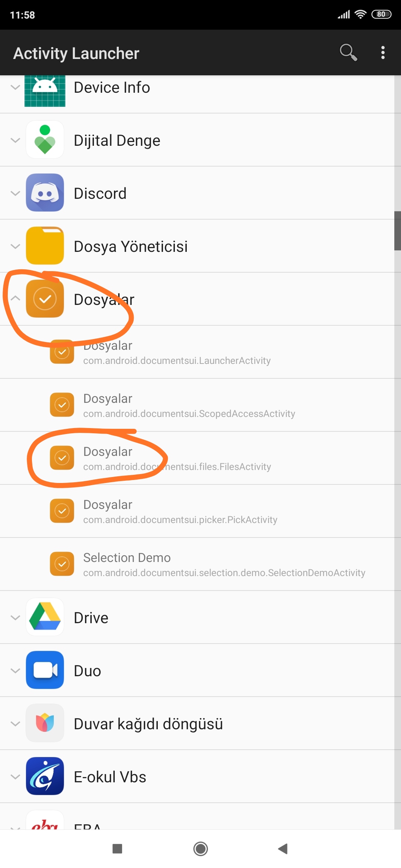The height and width of the screenshot is (868, 401).
Task: Open the search magnifier icon
Action: (x=348, y=53)
